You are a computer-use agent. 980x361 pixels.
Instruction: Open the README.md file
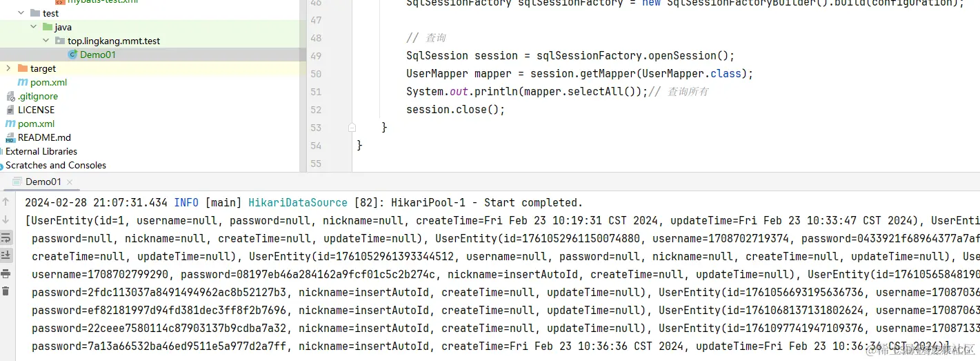(44, 137)
